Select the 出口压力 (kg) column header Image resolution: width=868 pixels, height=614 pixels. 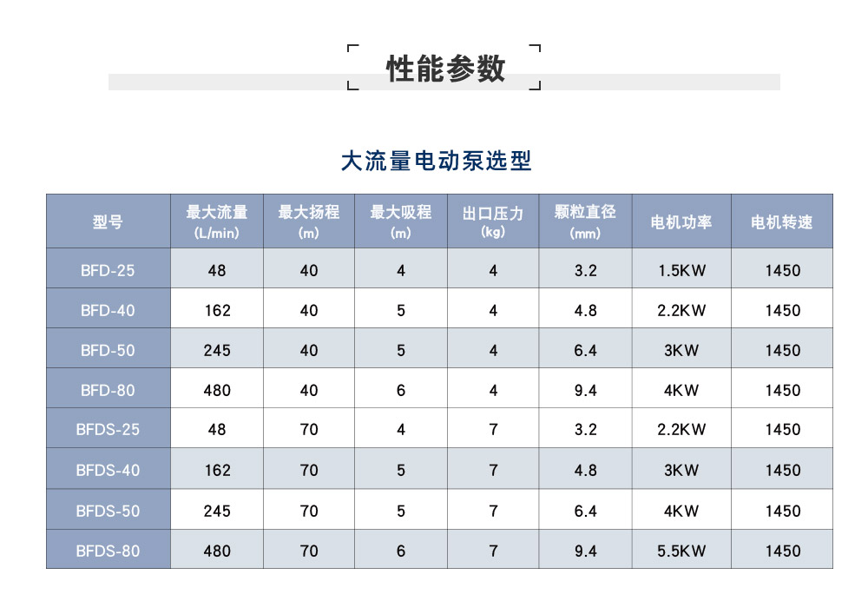point(493,221)
